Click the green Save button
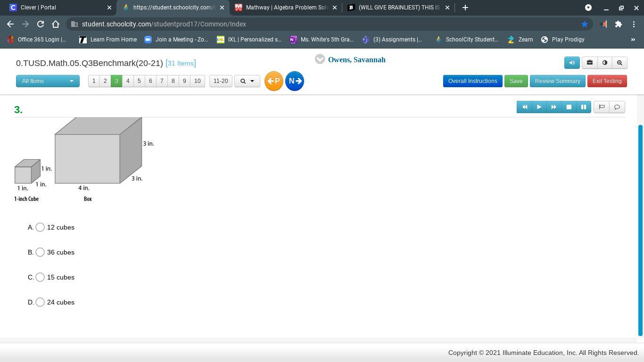 coord(516,81)
